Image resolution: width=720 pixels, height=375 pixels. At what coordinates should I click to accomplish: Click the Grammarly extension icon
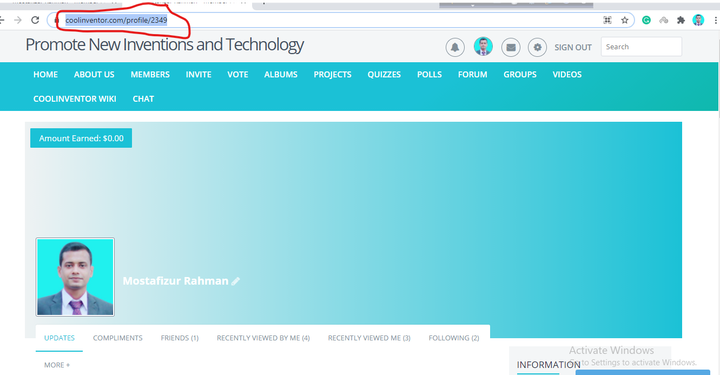[x=646, y=20]
